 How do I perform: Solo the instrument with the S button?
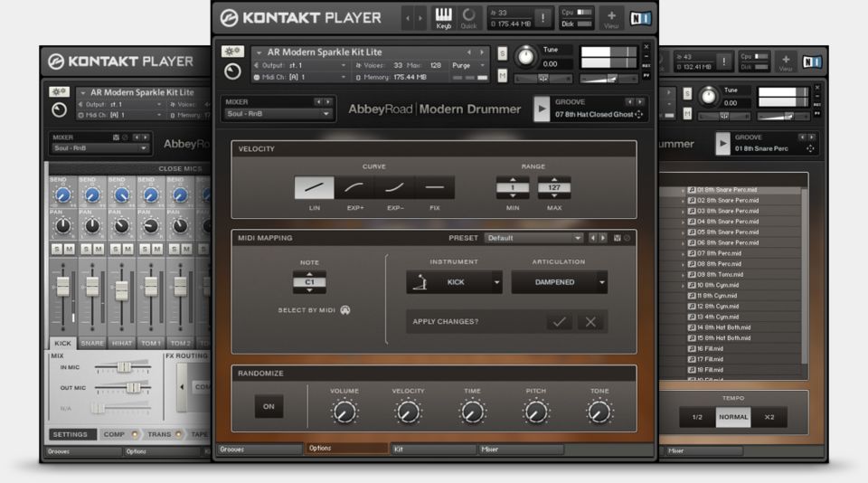tap(502, 55)
